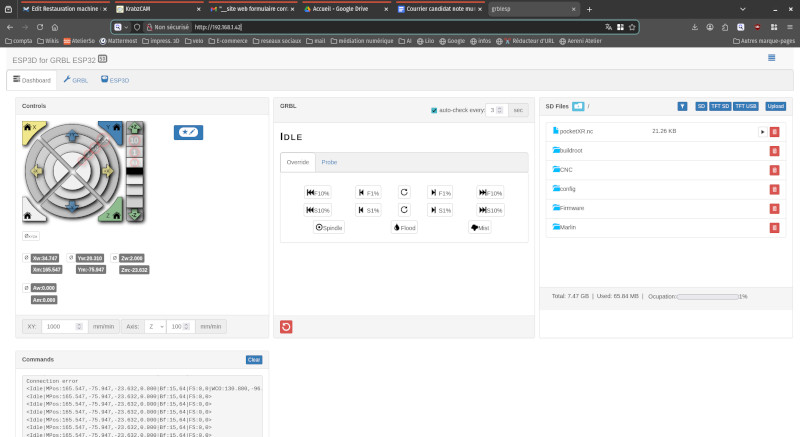The width and height of the screenshot is (800, 437).
Task: Click the red reset button in GRBL panel
Action: pyautogui.click(x=286, y=326)
